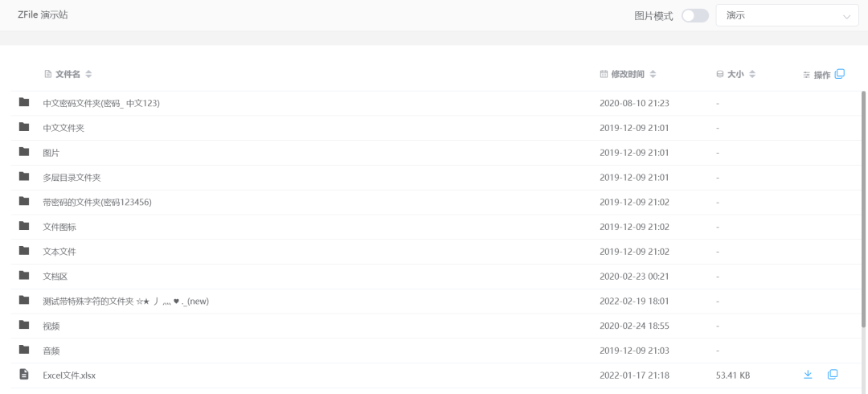
Task: Download the Excel文件.xlsx file
Action: click(808, 375)
